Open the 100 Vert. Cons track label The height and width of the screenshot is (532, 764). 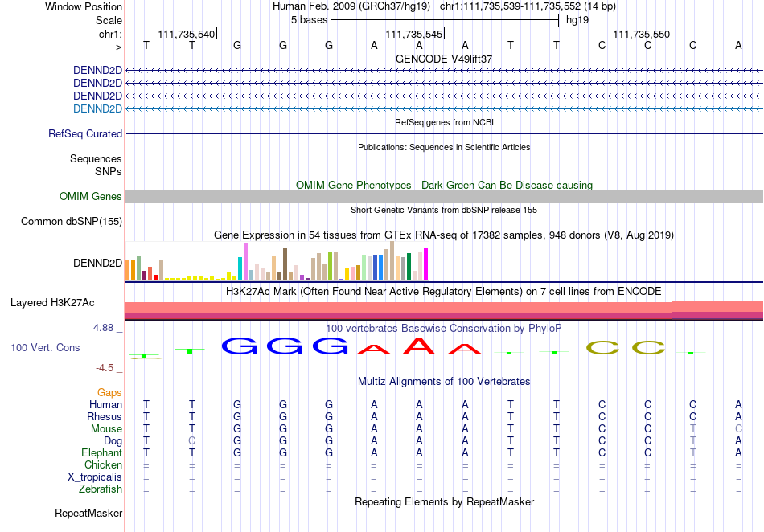coord(45,347)
